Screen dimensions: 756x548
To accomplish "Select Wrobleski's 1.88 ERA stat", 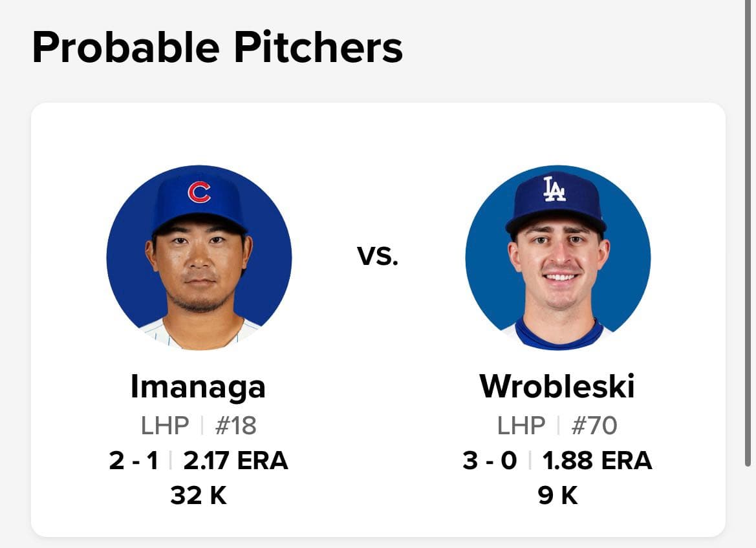I will click(x=598, y=460).
